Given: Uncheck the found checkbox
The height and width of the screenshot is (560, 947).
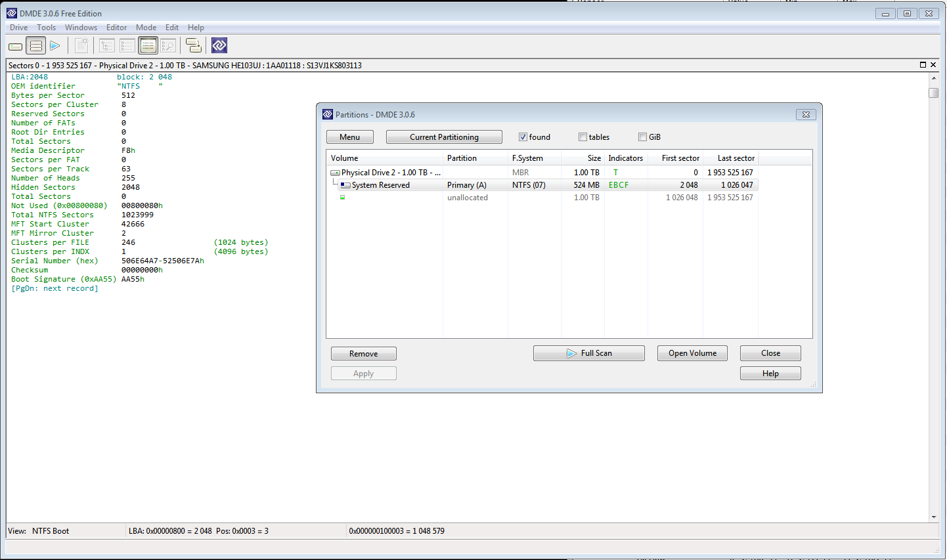Looking at the screenshot, I should pyautogui.click(x=523, y=137).
